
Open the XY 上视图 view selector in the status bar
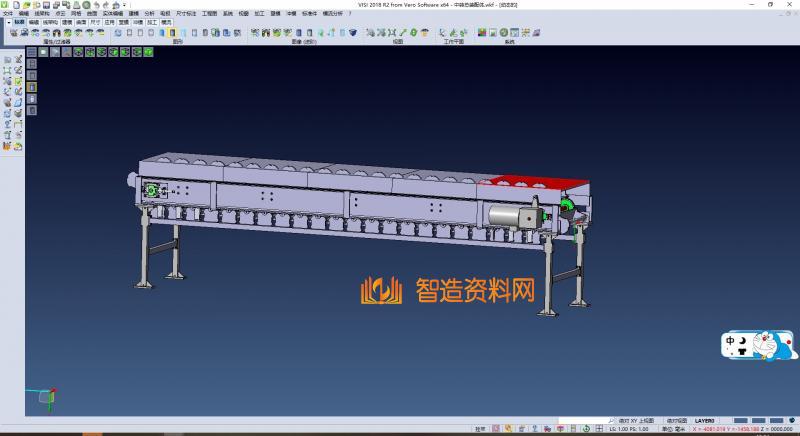coord(636,421)
